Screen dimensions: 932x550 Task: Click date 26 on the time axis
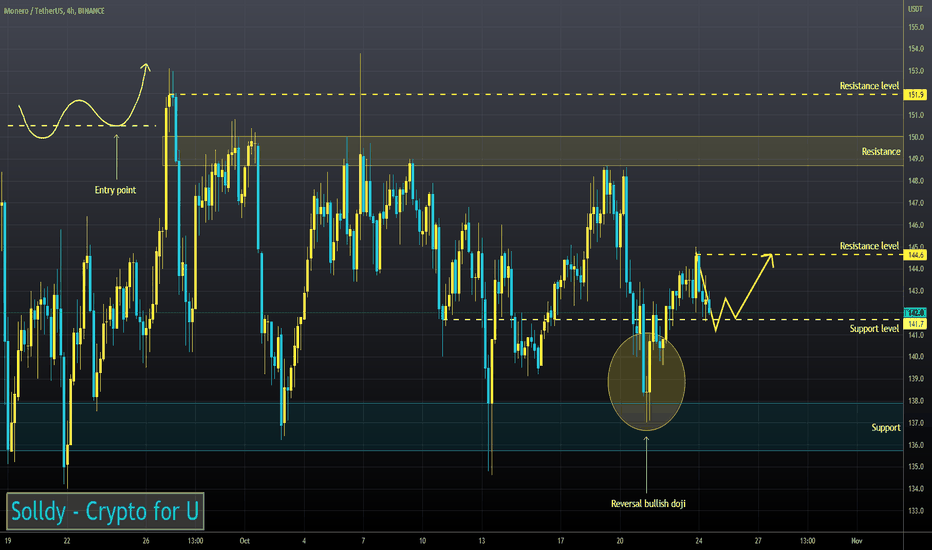tap(146, 540)
